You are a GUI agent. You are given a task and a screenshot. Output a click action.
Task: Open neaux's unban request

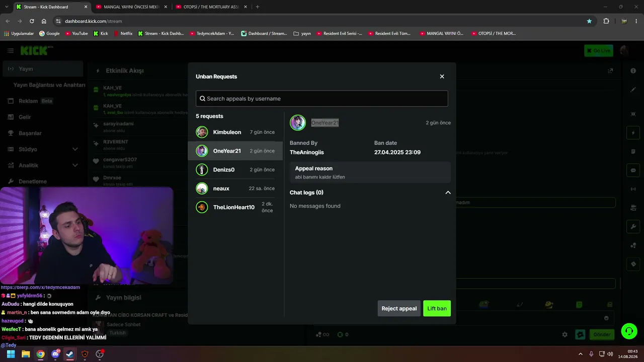(235, 189)
